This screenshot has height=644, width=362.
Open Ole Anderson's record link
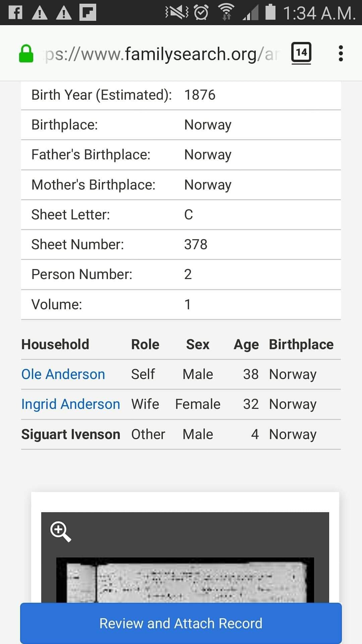click(63, 374)
